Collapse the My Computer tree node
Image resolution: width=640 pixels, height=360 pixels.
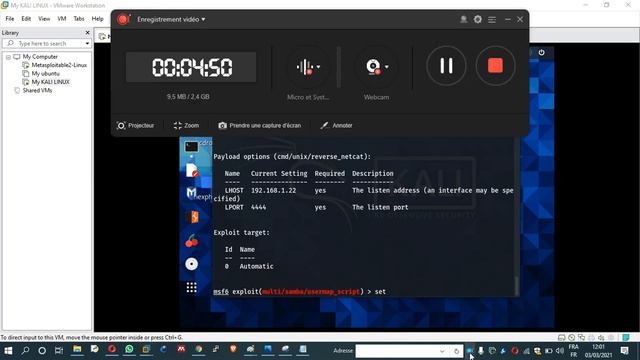point(8,57)
